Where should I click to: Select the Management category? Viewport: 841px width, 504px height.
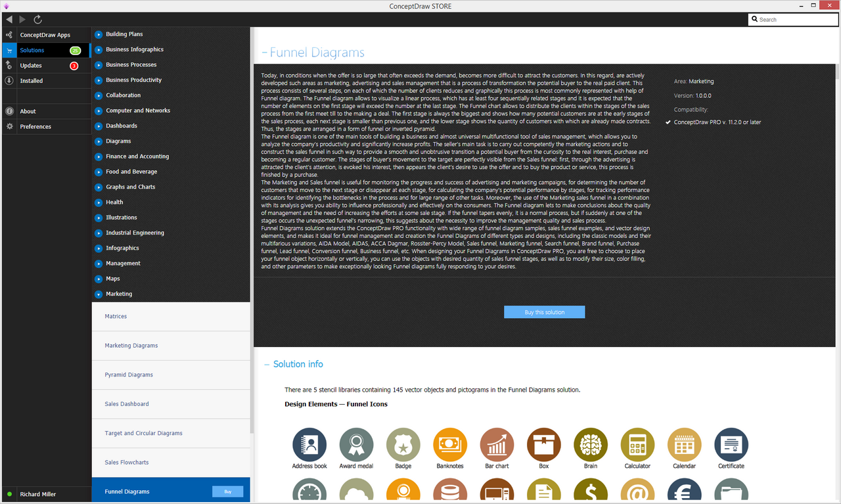[x=123, y=263]
